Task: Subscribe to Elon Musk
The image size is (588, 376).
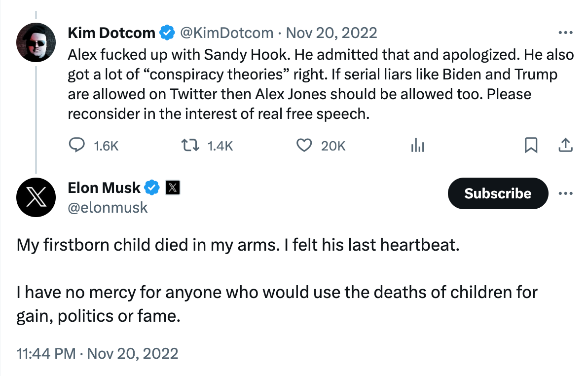Action: pyautogui.click(x=498, y=193)
